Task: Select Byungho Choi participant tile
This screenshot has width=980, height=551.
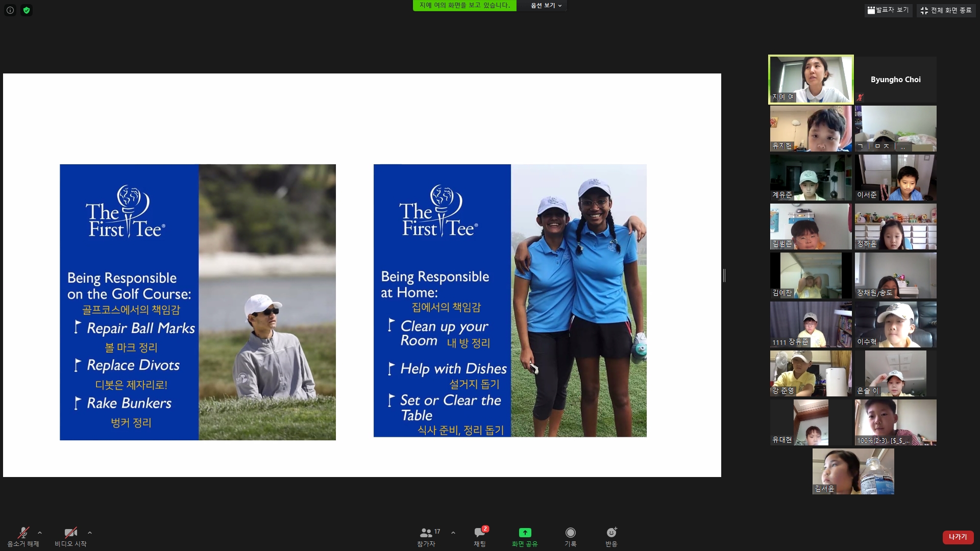Action: 895,80
